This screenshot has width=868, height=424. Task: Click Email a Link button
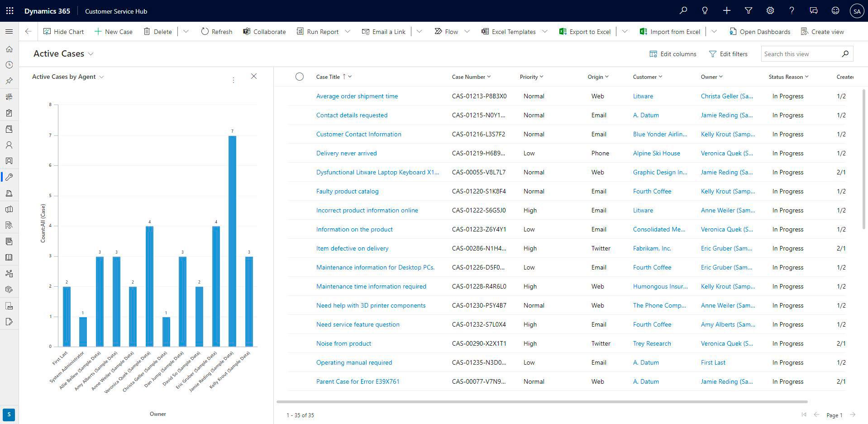click(384, 31)
